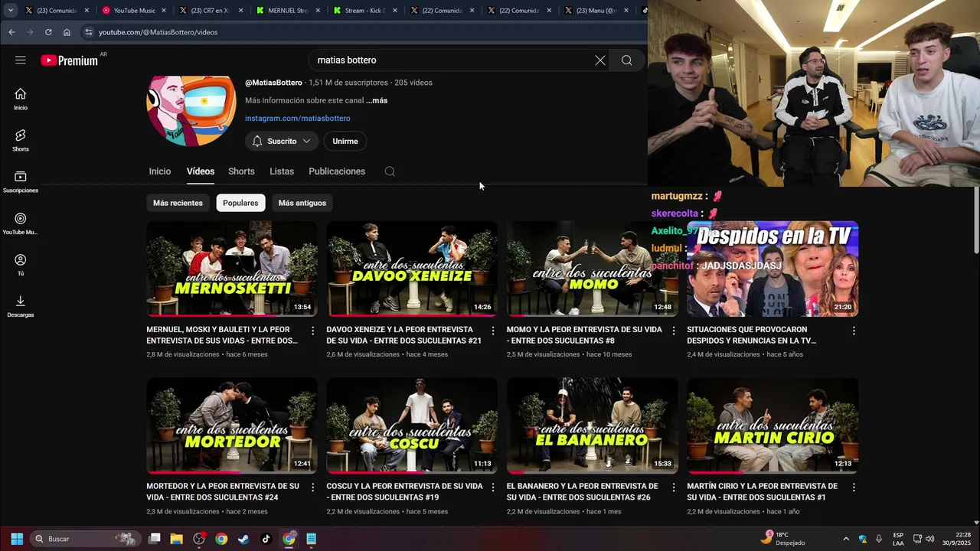The image size is (980, 551).
Task: Open options menu for Coscu video
Action: [493, 487]
